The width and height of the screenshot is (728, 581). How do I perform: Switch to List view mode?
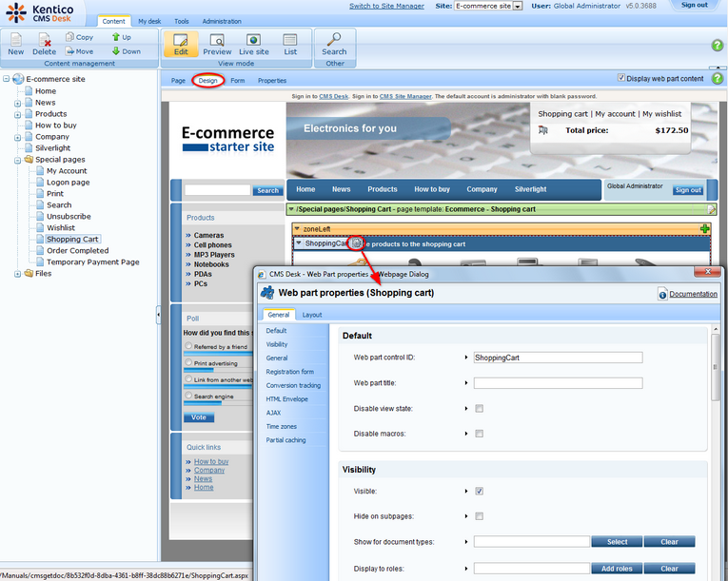(290, 44)
